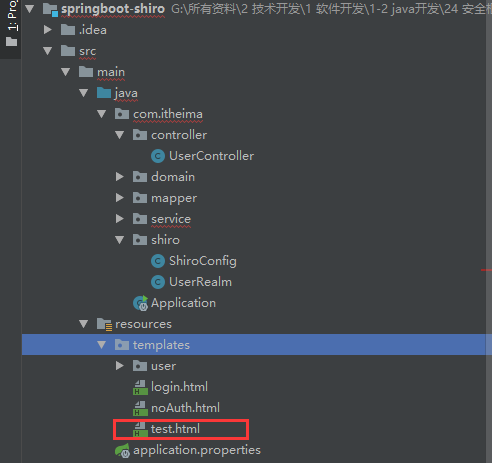Image resolution: width=492 pixels, height=463 pixels.
Task: Expand the mapper package arrow
Action: pyautogui.click(x=120, y=198)
